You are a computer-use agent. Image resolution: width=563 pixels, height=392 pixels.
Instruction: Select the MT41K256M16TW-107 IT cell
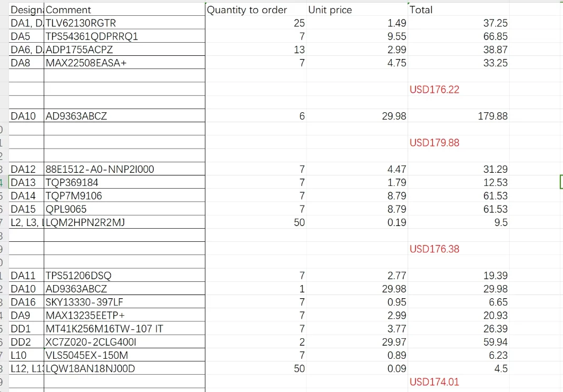(125, 329)
